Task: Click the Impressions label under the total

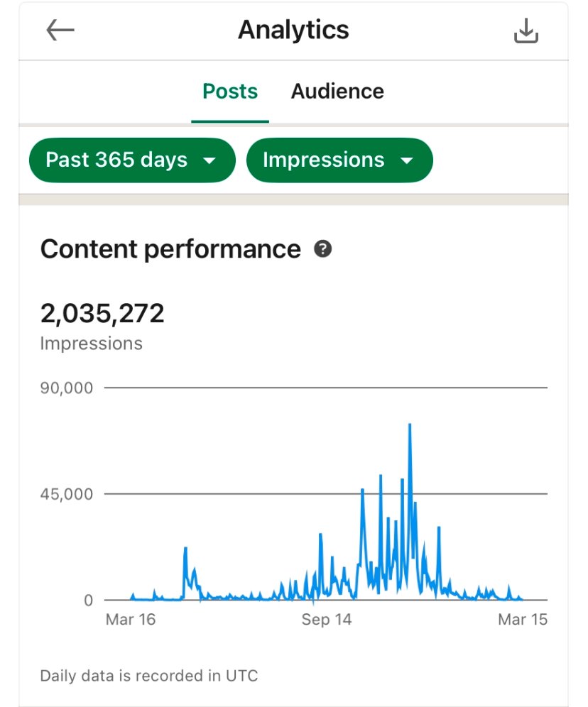Action: tap(91, 344)
